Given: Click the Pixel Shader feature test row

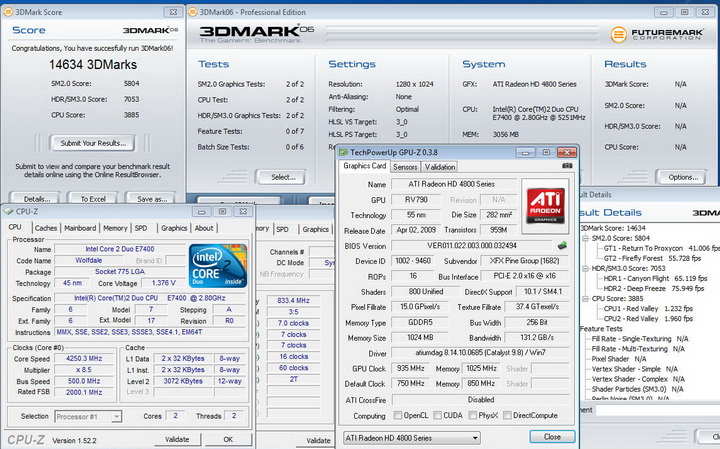Looking at the screenshot, I should 619,359.
